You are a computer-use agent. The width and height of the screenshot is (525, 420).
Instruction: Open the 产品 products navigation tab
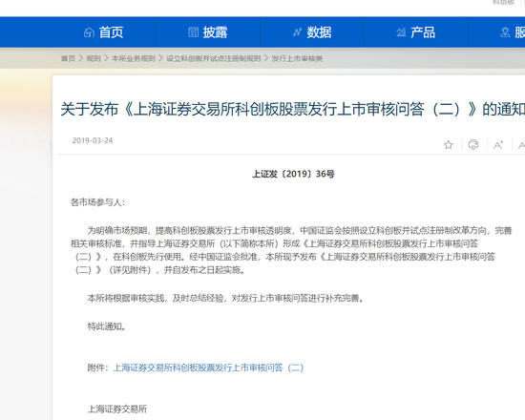(416, 32)
